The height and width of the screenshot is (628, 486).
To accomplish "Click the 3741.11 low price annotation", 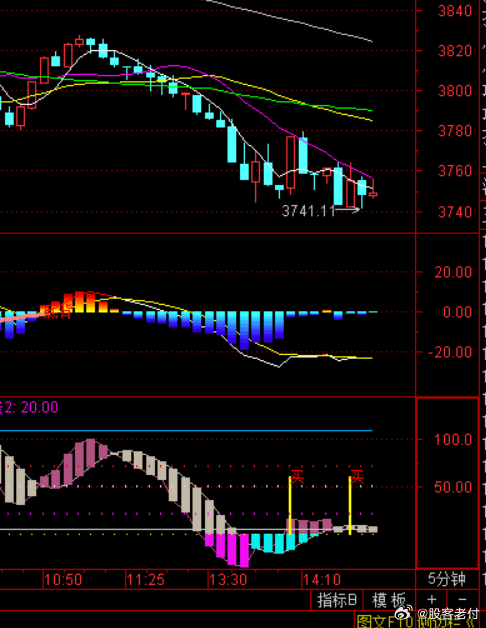I will [308, 211].
